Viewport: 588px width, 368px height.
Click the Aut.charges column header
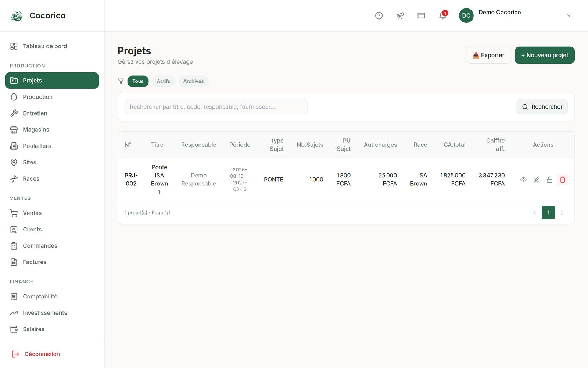380,145
